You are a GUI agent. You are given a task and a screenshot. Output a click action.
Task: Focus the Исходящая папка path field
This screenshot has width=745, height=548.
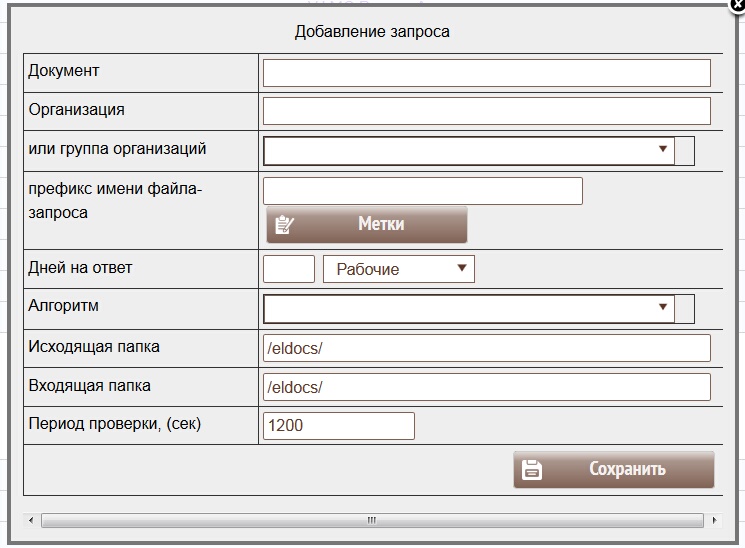pos(486,348)
